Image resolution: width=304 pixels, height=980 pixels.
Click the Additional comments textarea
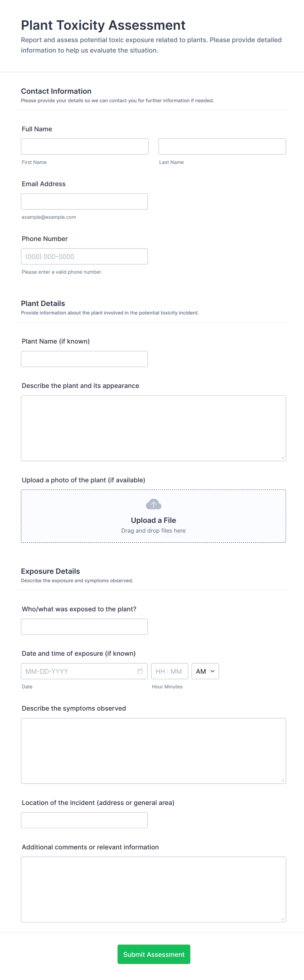153,889
